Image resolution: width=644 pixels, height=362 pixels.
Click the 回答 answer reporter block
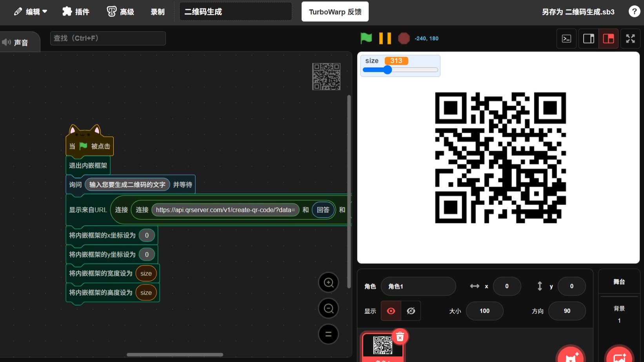click(323, 210)
